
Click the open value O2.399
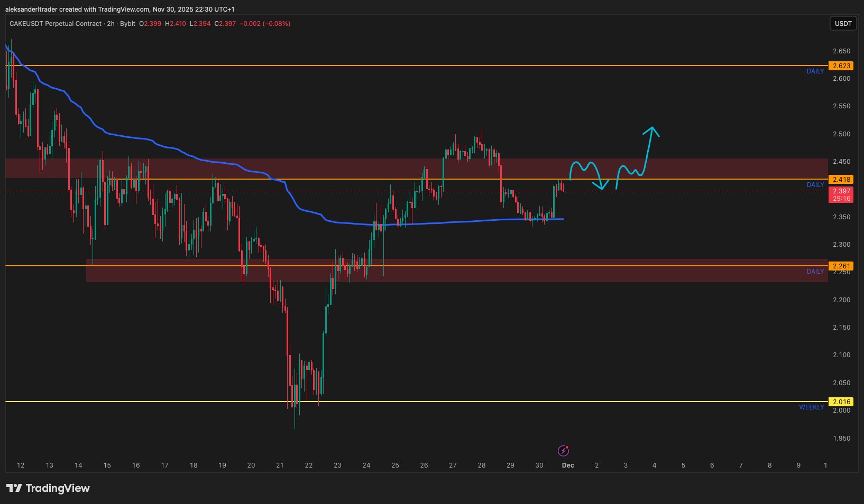pyautogui.click(x=150, y=24)
